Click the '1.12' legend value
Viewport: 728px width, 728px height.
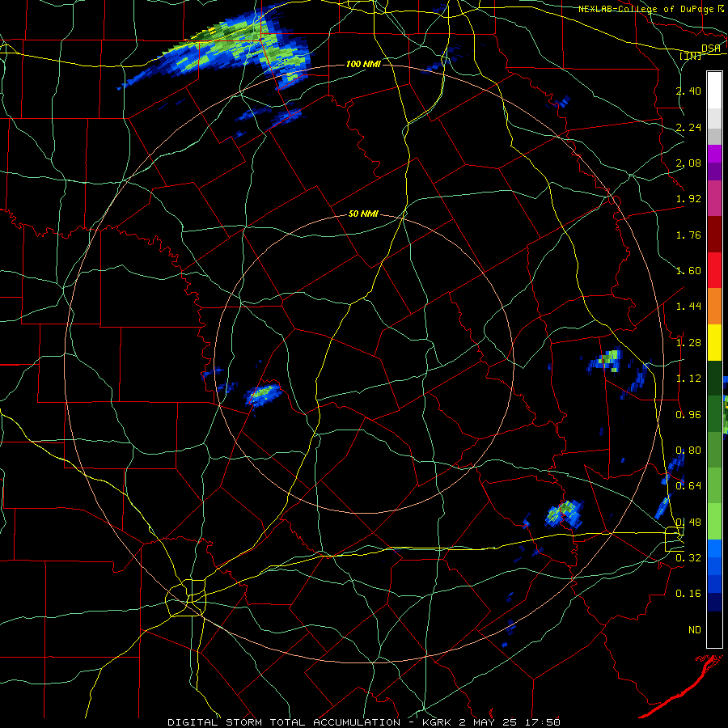click(x=688, y=379)
